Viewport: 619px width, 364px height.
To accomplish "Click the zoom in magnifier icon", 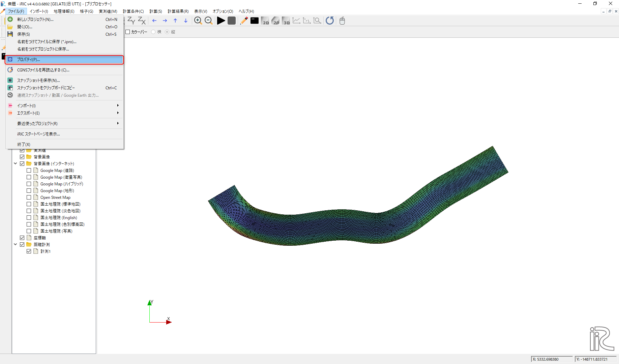I will 198,21.
